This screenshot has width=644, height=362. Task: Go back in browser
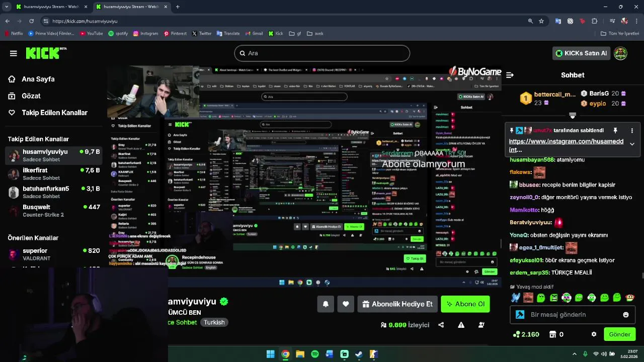click(7, 21)
